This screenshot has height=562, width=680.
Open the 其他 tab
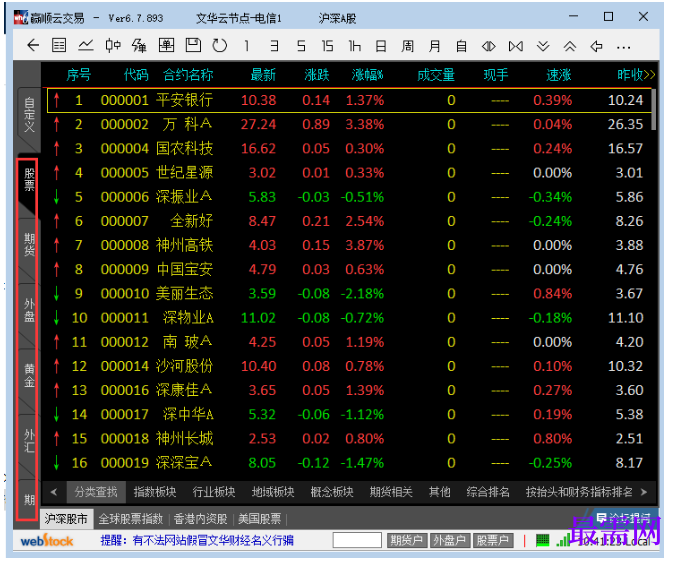pyautogui.click(x=439, y=492)
